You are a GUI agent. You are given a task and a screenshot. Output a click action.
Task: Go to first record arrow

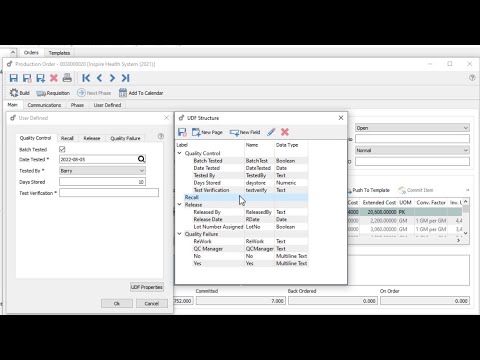click(86, 78)
